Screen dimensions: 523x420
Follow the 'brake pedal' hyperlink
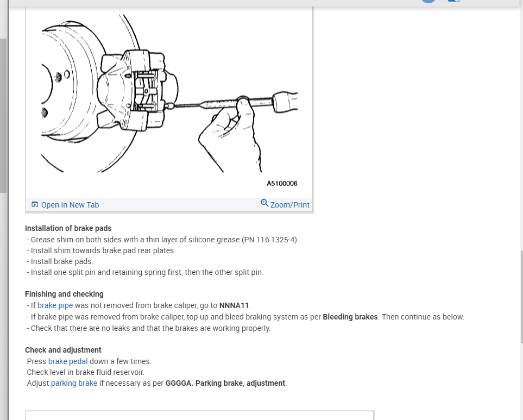click(x=68, y=361)
